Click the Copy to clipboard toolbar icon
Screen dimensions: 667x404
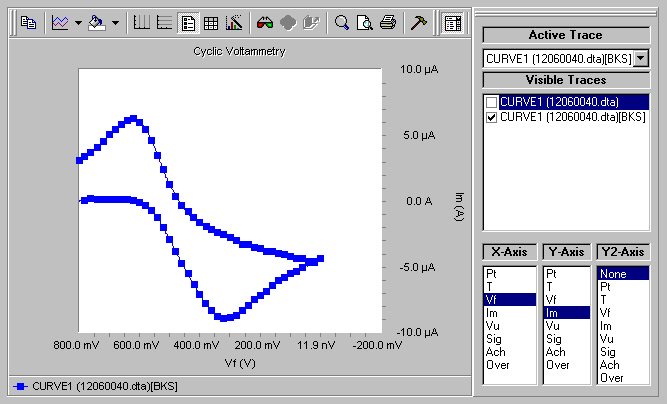click(x=29, y=23)
